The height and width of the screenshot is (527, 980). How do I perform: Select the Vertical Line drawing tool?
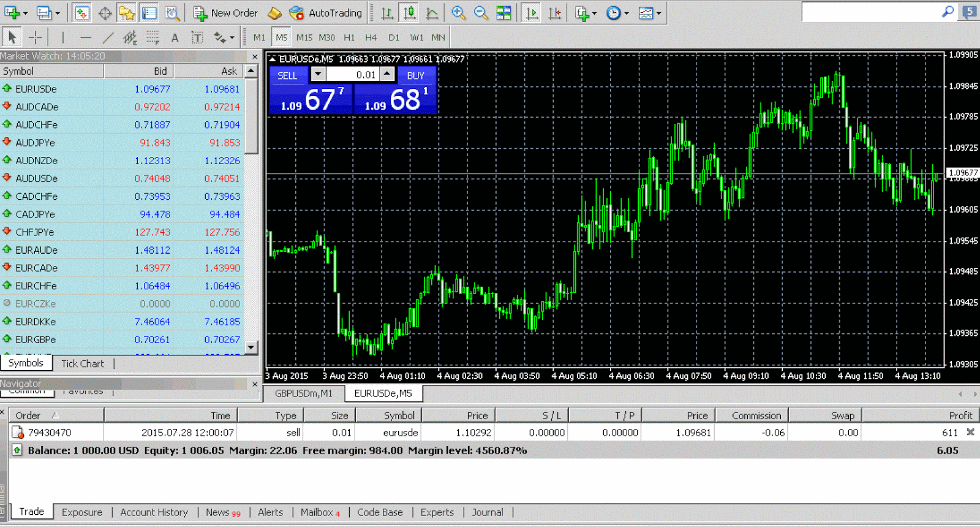point(62,37)
